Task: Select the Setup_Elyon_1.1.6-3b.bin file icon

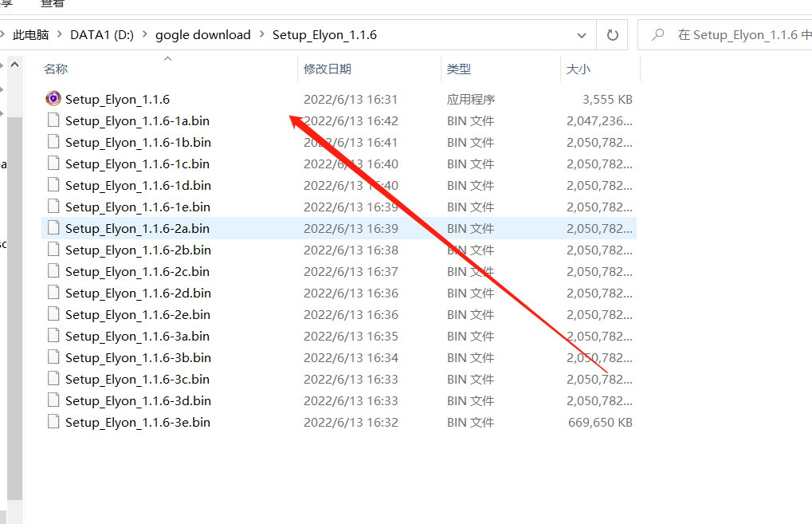Action: 53,357
